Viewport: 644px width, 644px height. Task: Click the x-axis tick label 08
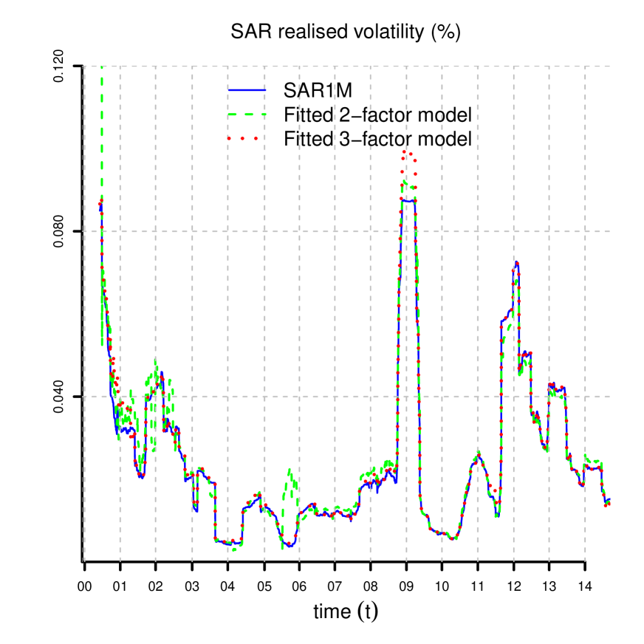[x=371, y=586]
